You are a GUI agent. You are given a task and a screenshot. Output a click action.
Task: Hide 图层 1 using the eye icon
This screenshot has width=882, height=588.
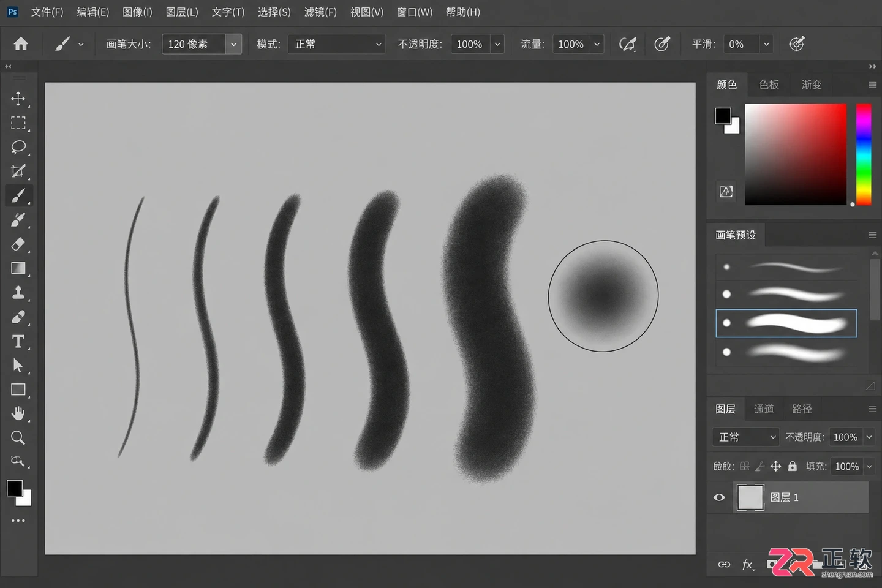719,497
